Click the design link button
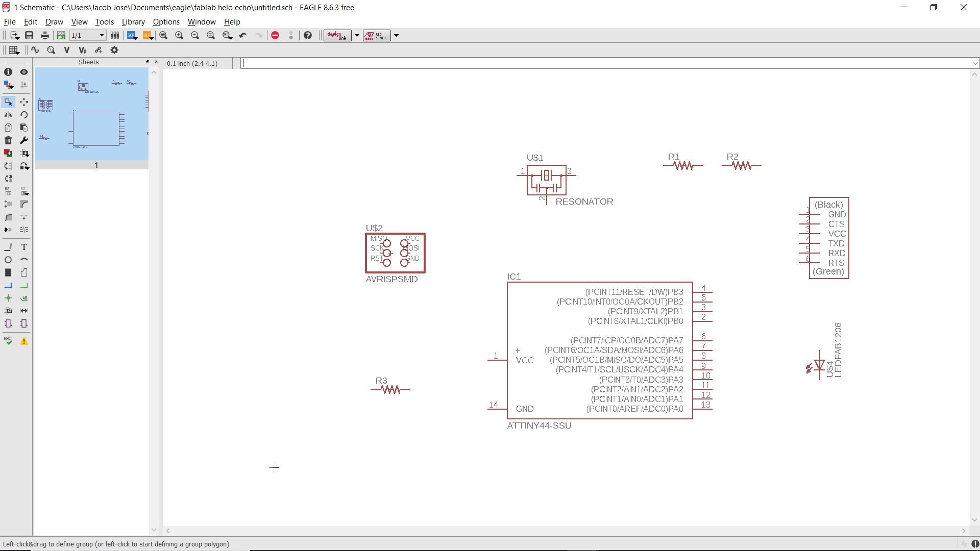The image size is (980, 551). click(x=337, y=35)
